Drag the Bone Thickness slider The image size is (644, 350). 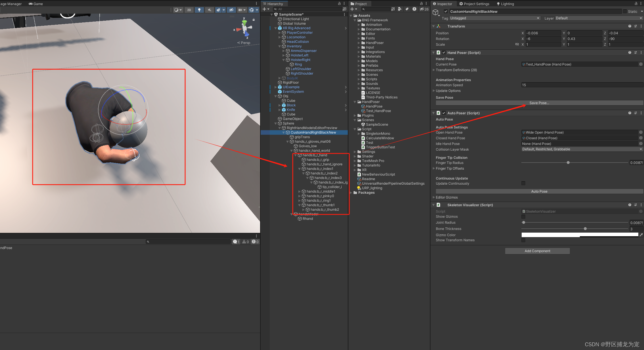pyautogui.click(x=585, y=228)
